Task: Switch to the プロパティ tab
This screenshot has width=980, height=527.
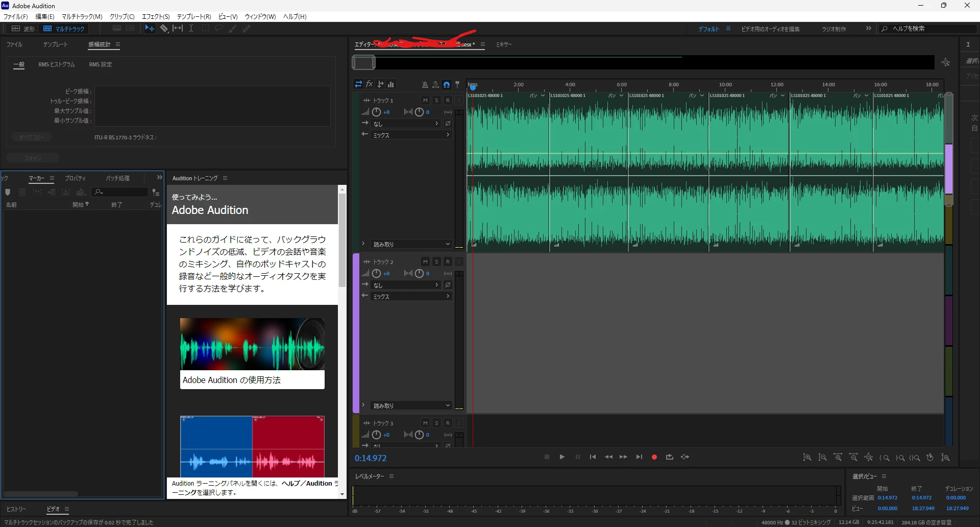Action: click(x=75, y=178)
